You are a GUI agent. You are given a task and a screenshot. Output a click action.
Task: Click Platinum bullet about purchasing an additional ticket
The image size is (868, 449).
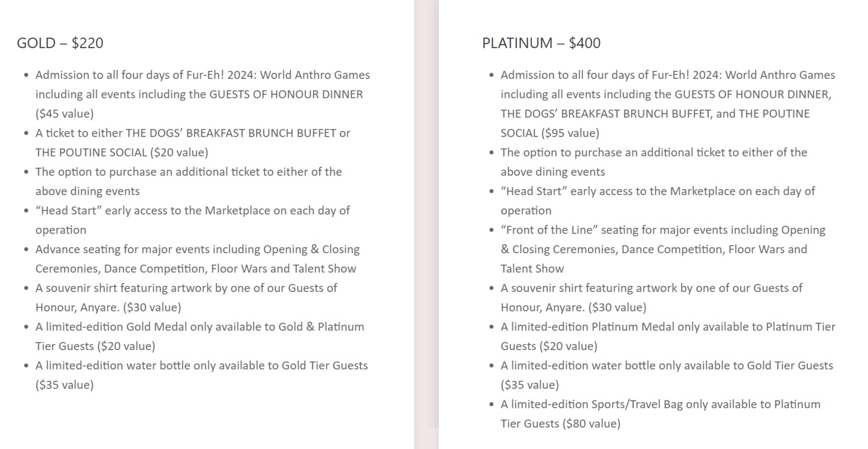[653, 152]
